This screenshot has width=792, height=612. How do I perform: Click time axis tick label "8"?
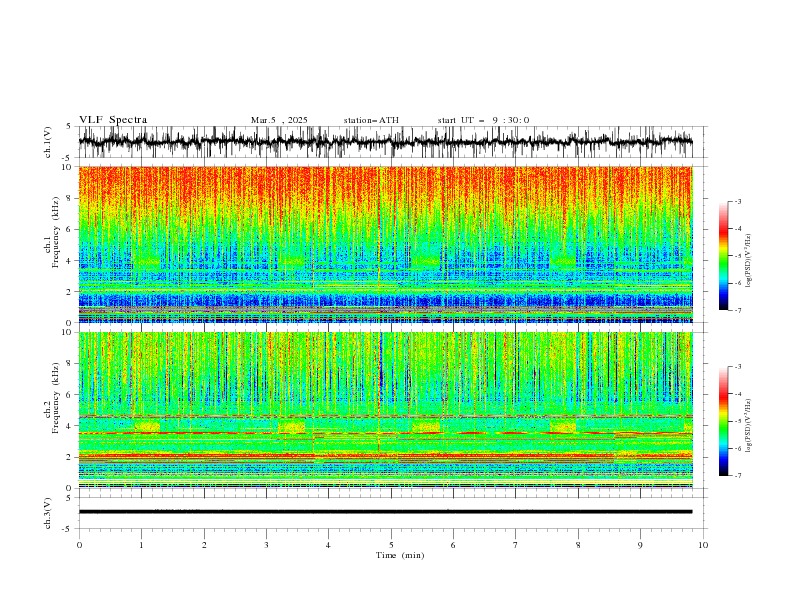[x=578, y=545]
